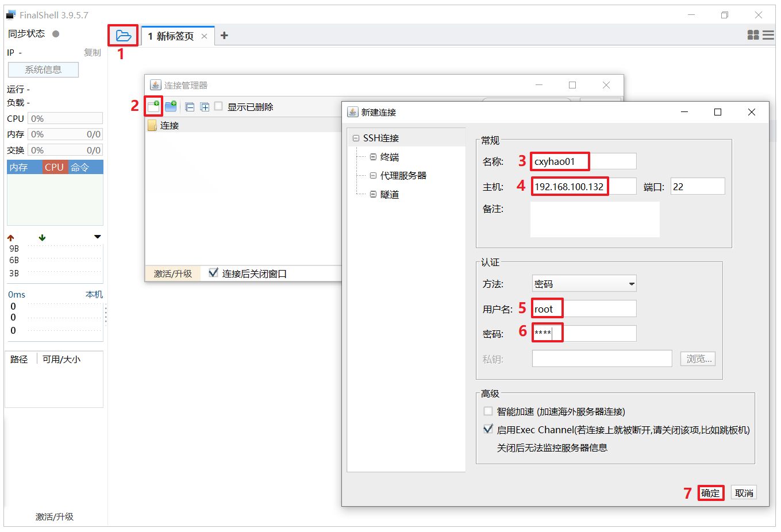781x532 pixels.
Task: Click the 备注 text area
Action: (x=595, y=219)
